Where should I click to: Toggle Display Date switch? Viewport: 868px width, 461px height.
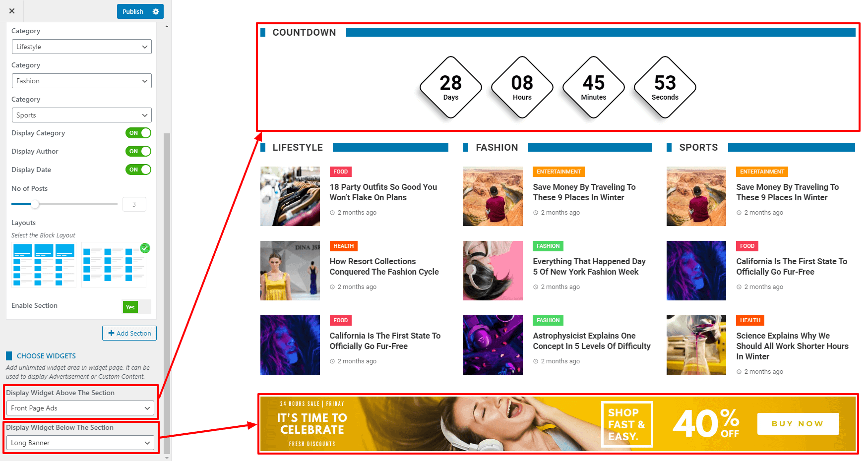(x=138, y=170)
